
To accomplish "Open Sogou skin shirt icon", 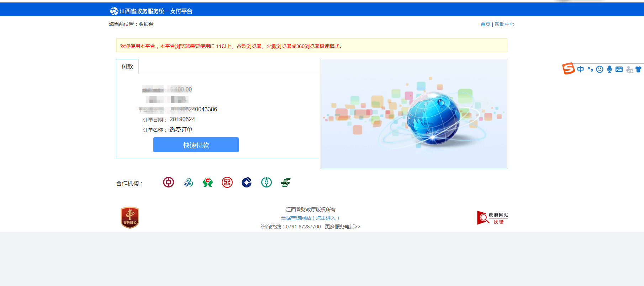I will [x=638, y=69].
